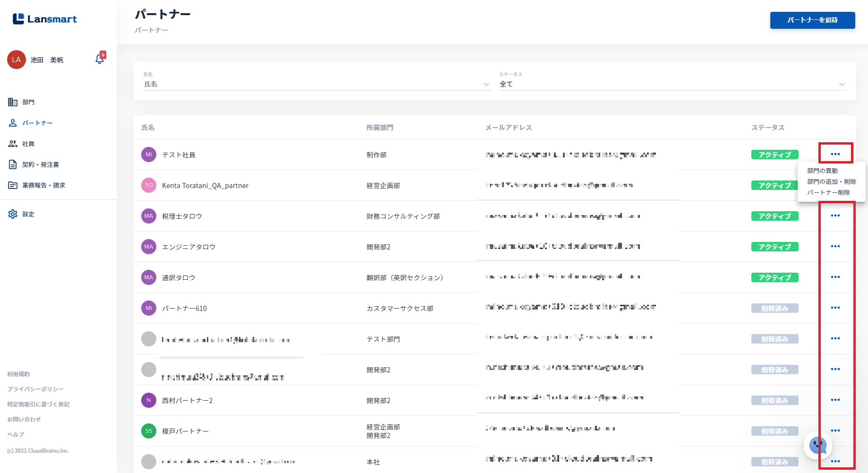The image size is (868, 473).
Task: Open more options for テスト部門 row
Action: [x=835, y=338]
